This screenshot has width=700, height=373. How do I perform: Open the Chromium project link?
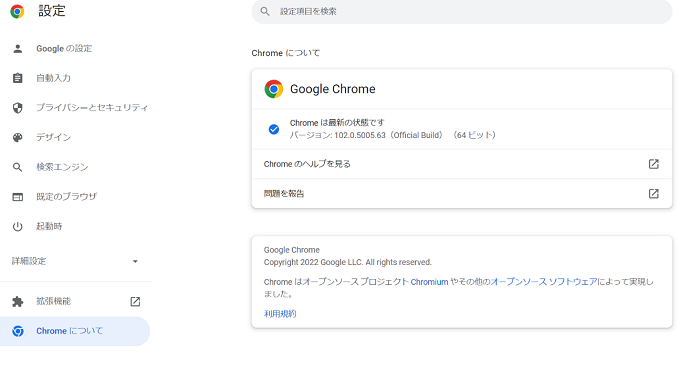click(429, 282)
